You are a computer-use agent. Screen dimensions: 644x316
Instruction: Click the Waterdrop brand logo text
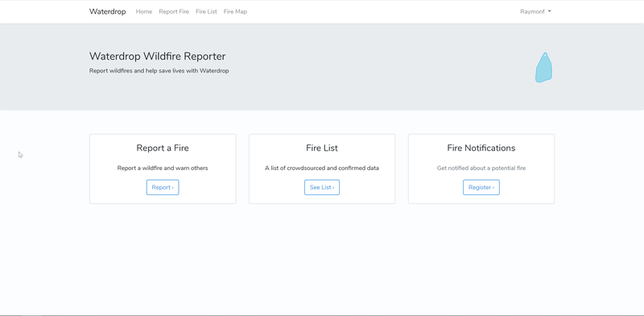pos(108,11)
